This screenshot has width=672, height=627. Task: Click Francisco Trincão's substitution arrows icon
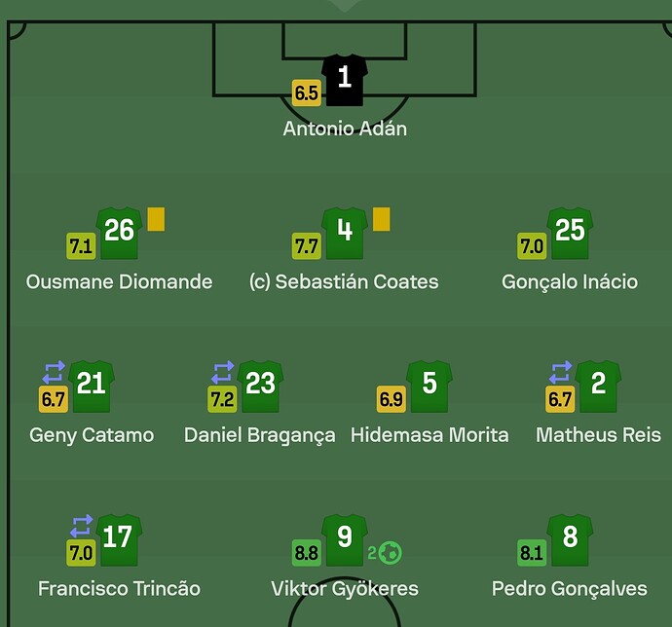82,526
